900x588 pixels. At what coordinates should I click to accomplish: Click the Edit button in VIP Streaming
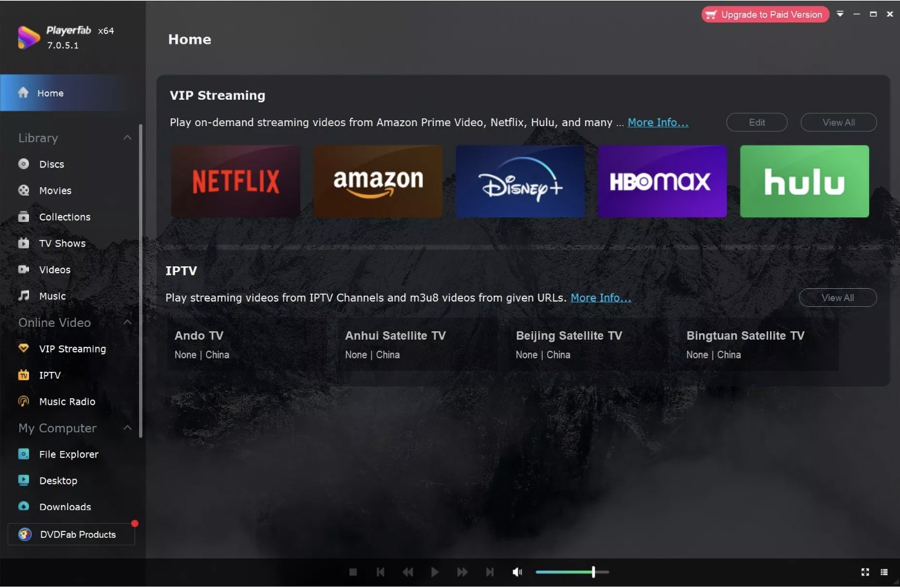click(757, 122)
